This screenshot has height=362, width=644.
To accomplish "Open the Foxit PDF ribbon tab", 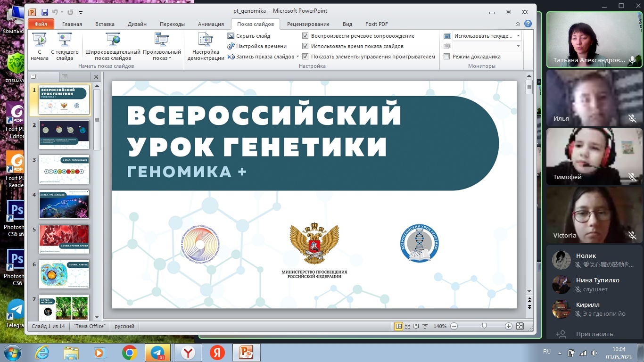I will (x=376, y=24).
